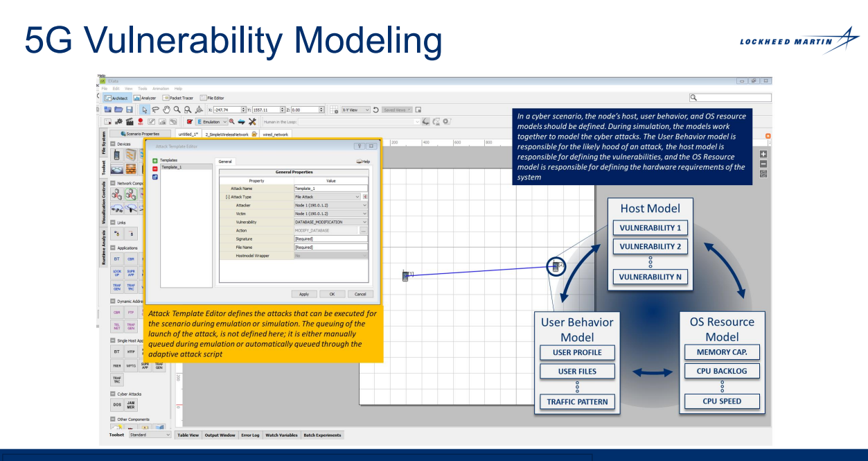Click the wrench and screwdriver tools icon
The image size is (868, 461).
[252, 121]
